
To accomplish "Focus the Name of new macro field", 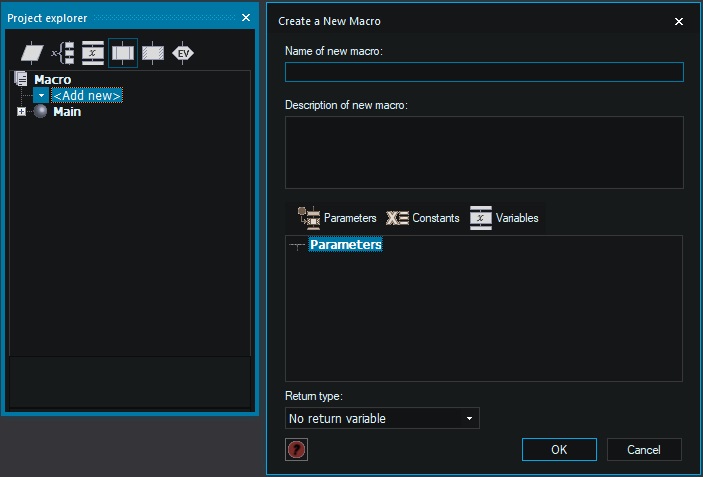I will point(484,72).
